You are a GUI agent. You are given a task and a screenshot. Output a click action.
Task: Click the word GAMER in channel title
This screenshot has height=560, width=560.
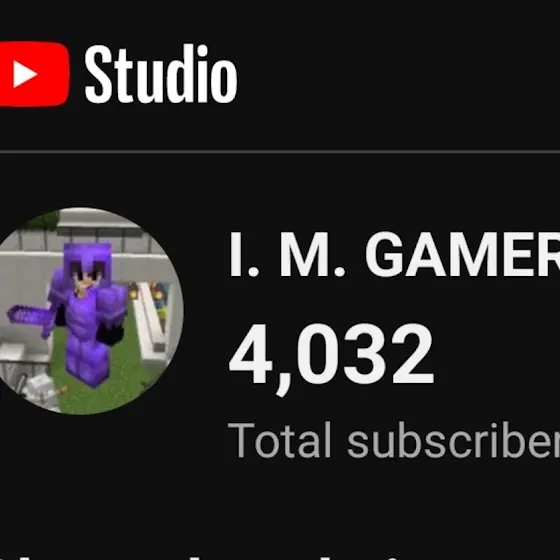pyautogui.click(x=462, y=254)
